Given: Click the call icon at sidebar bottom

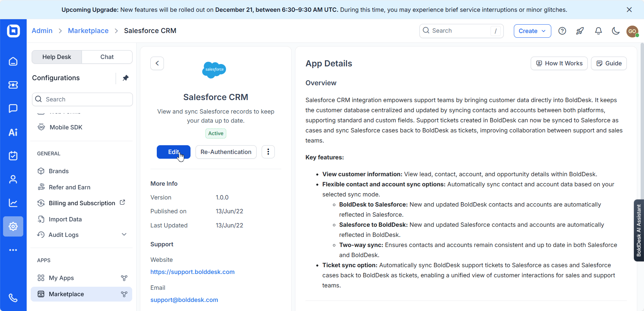Looking at the screenshot, I should point(13,298).
